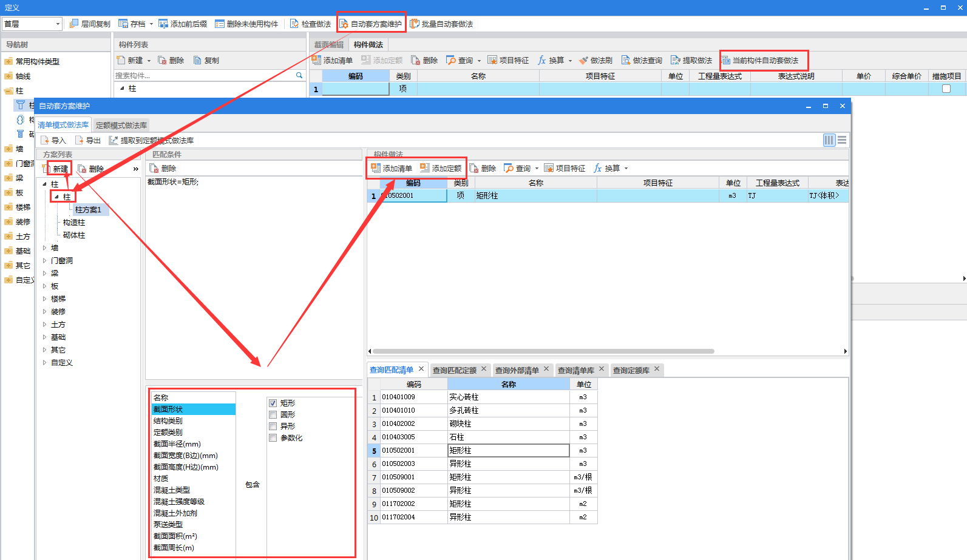
Task: Click 导入 in scheme dialog
Action: (x=53, y=140)
